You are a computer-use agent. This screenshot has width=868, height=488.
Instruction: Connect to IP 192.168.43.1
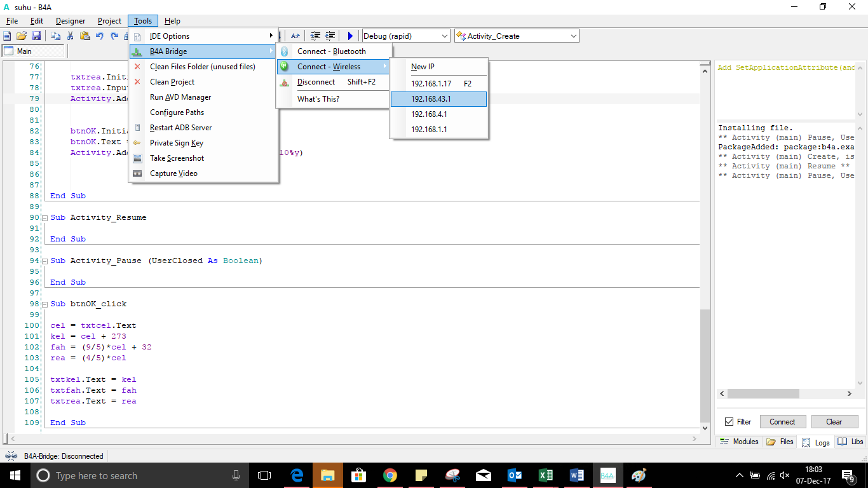(x=438, y=99)
